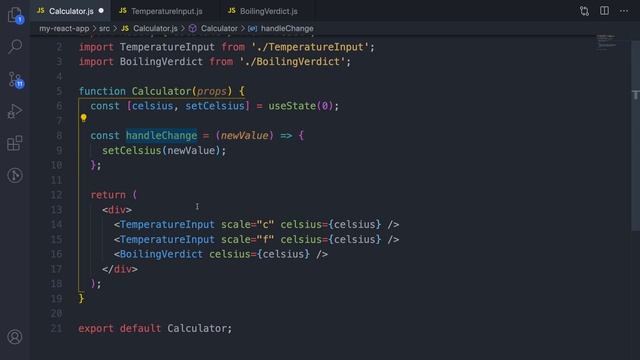Image resolution: width=640 pixels, height=360 pixels.
Task: Click the yellow lightbulb code action
Action: (x=83, y=118)
